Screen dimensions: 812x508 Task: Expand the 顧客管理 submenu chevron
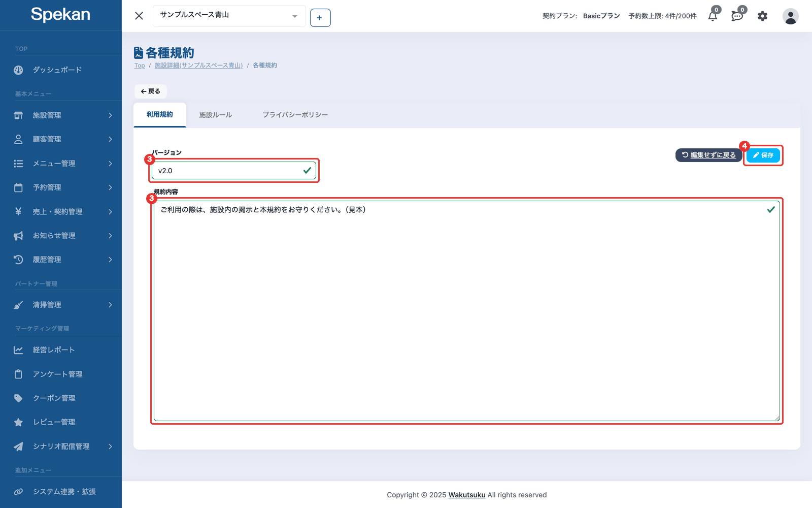pyautogui.click(x=110, y=139)
